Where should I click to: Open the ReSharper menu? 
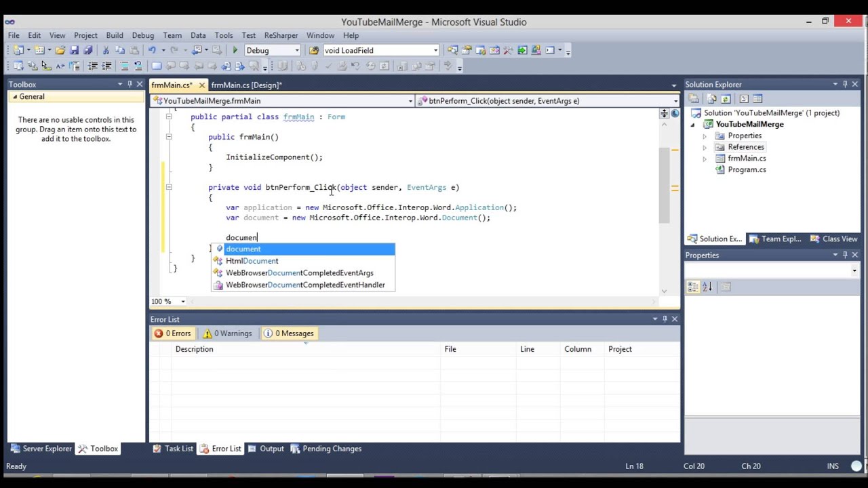tap(281, 35)
